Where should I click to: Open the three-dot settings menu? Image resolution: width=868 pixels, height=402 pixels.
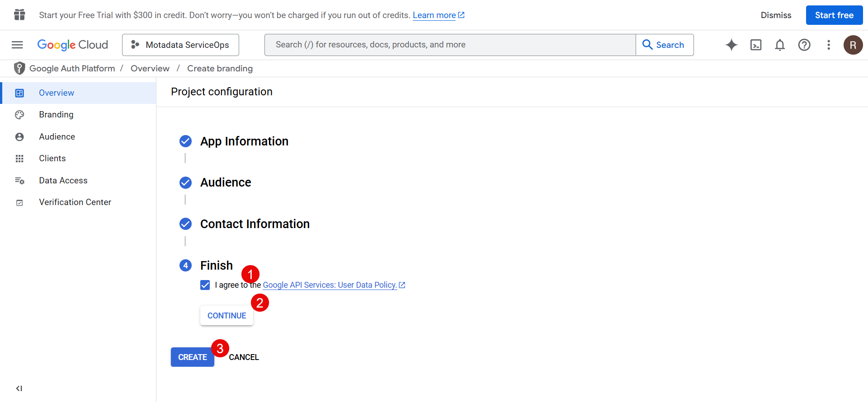point(829,45)
